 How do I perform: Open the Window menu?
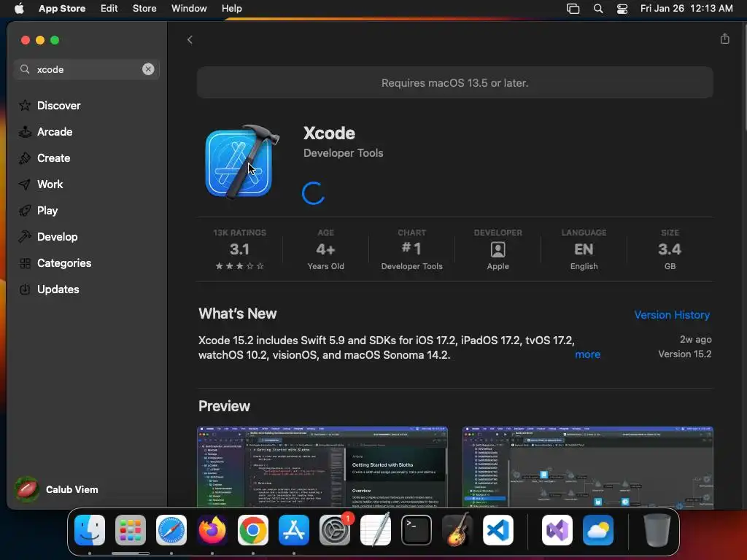(x=189, y=9)
